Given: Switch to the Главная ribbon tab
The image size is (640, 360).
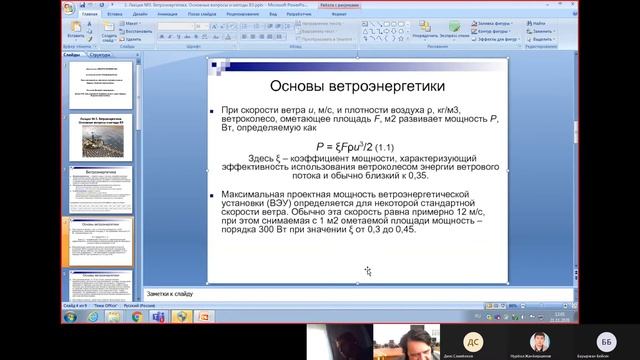Looking at the screenshot, I should [x=90, y=14].
